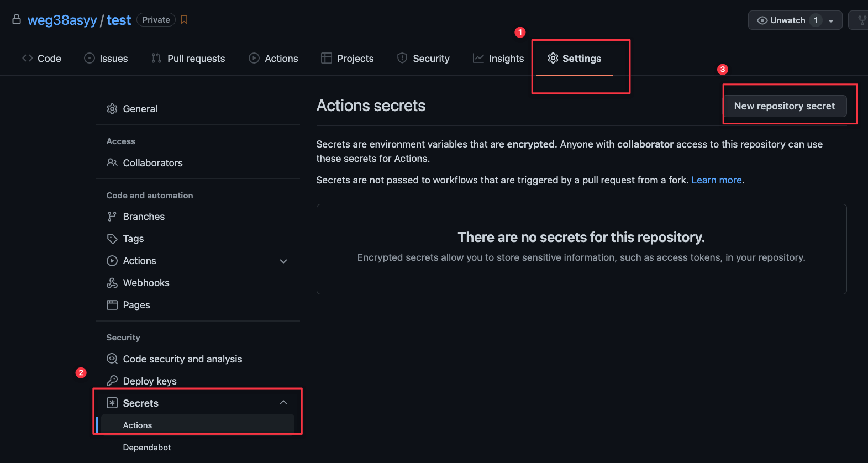The image size is (868, 463).
Task: Open Code security and analysis settings
Action: click(x=182, y=359)
